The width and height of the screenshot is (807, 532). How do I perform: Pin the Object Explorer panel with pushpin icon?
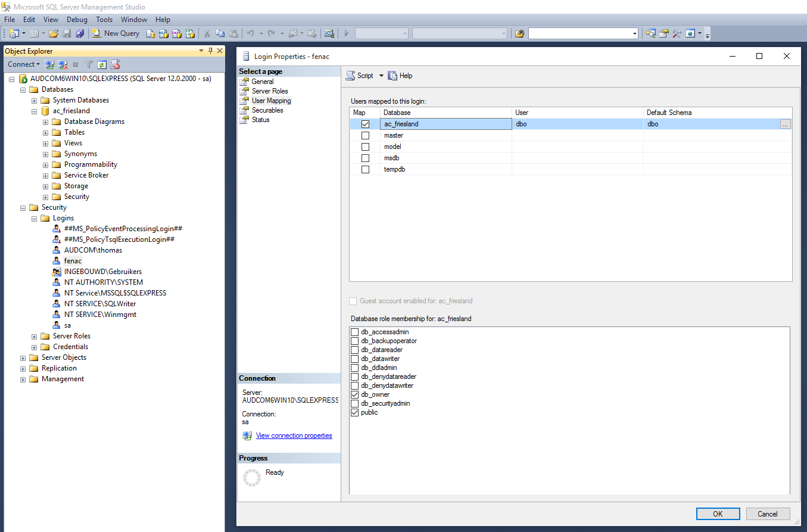click(x=210, y=51)
